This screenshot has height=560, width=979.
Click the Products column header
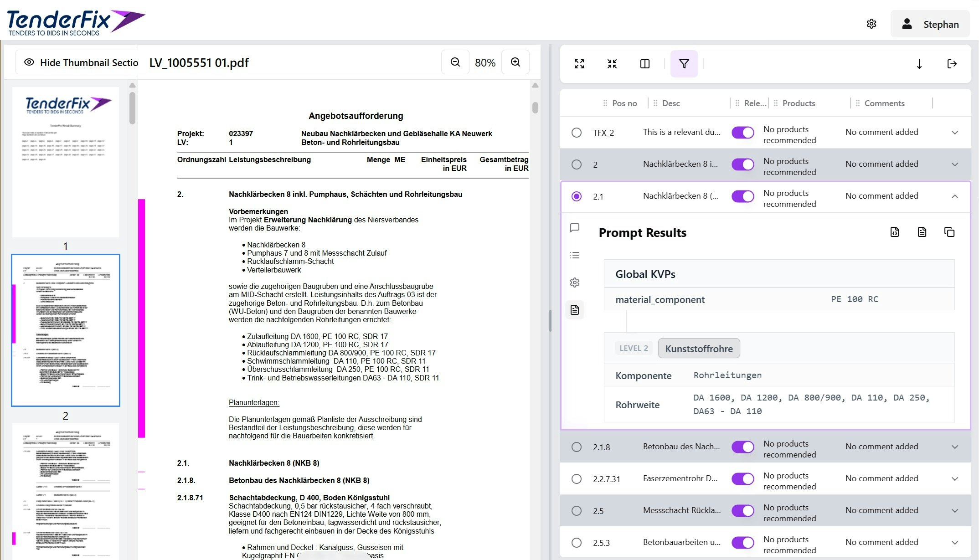(799, 103)
